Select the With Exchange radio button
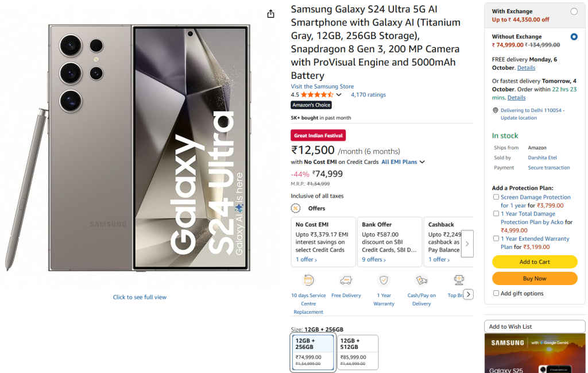588x373 pixels. point(575,11)
